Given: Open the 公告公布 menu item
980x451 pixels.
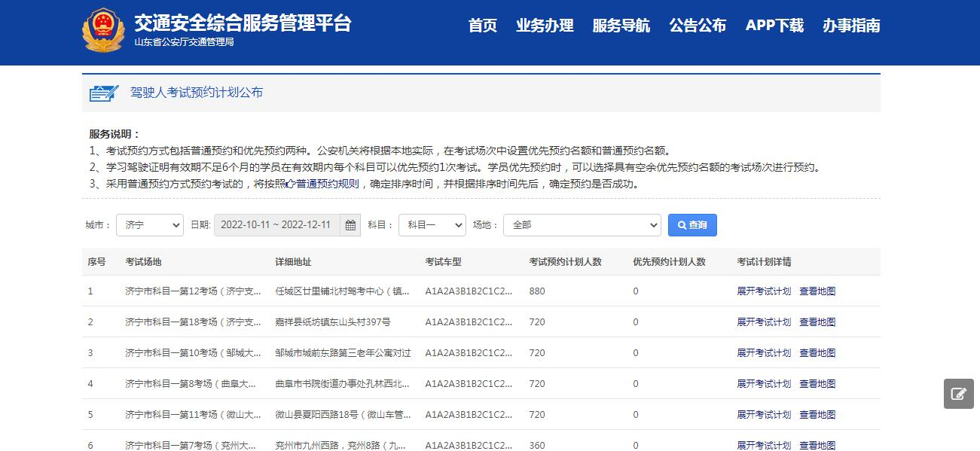Looking at the screenshot, I should click(x=698, y=25).
